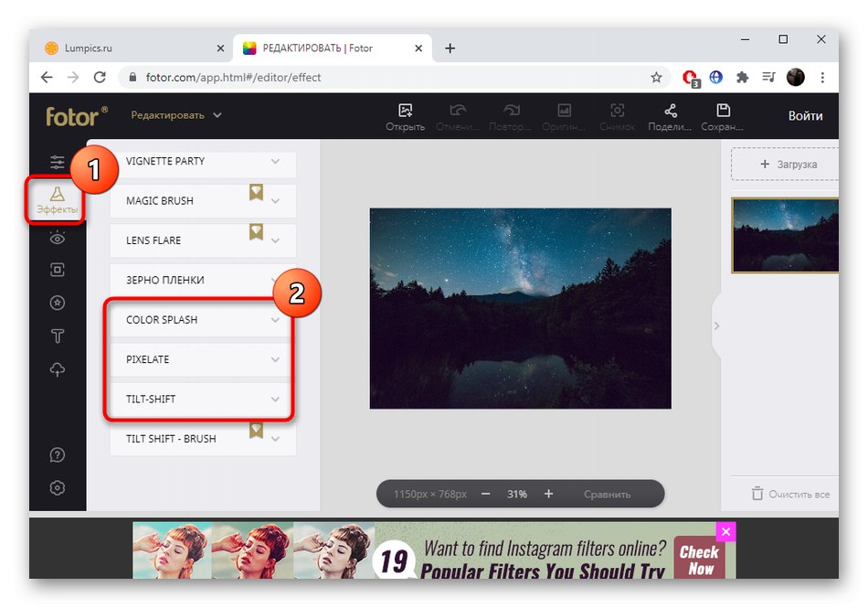Open the Beauty eye icon tool
Image resolution: width=868 pixels, height=608 pixels.
point(57,237)
